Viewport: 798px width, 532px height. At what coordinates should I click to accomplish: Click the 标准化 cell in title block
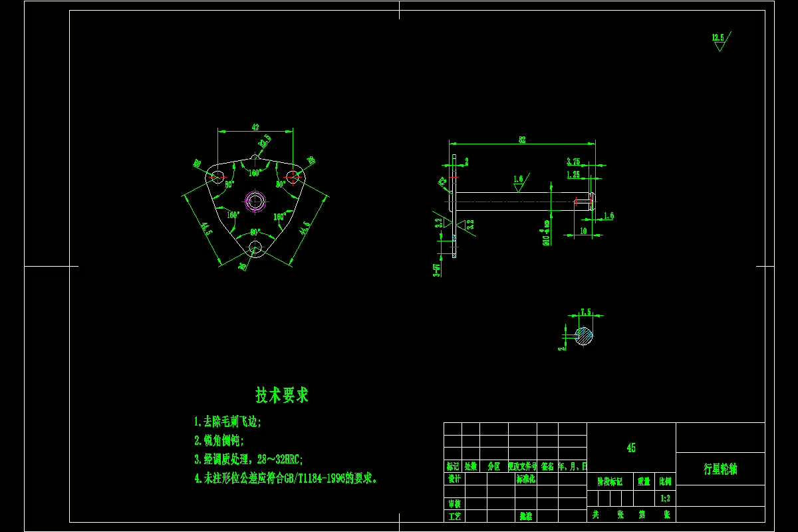point(526,479)
